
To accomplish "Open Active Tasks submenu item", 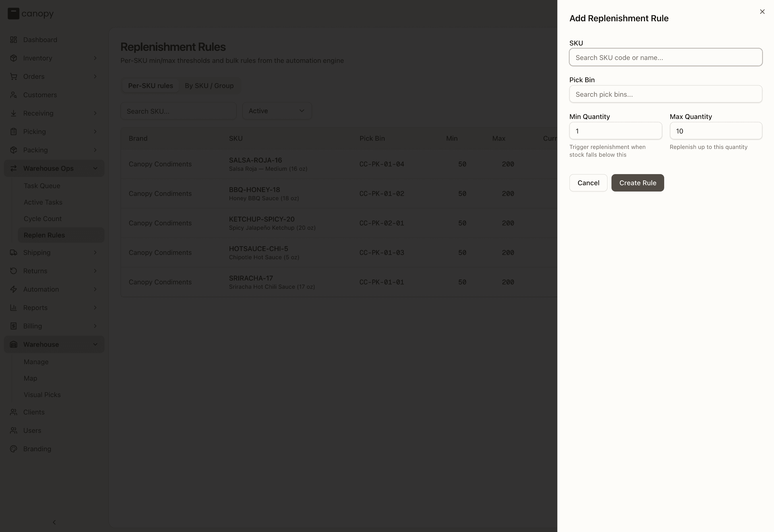I will (43, 202).
